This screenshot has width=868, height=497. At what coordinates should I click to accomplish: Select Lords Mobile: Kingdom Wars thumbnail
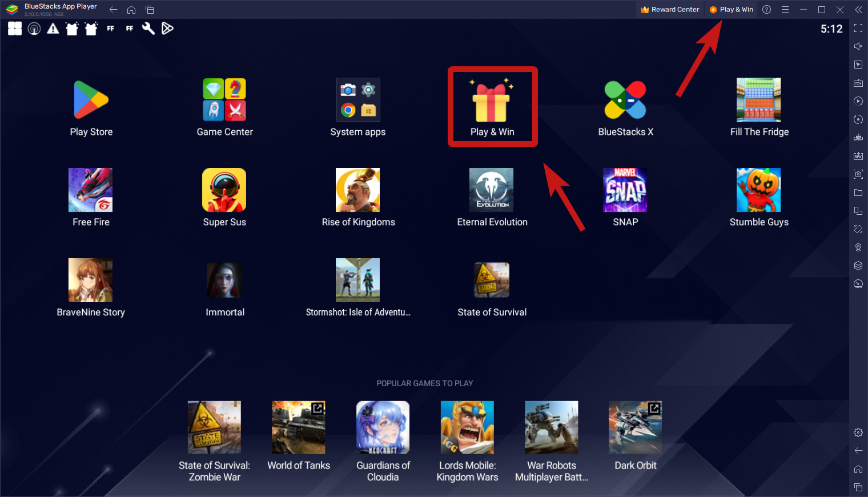pos(467,427)
